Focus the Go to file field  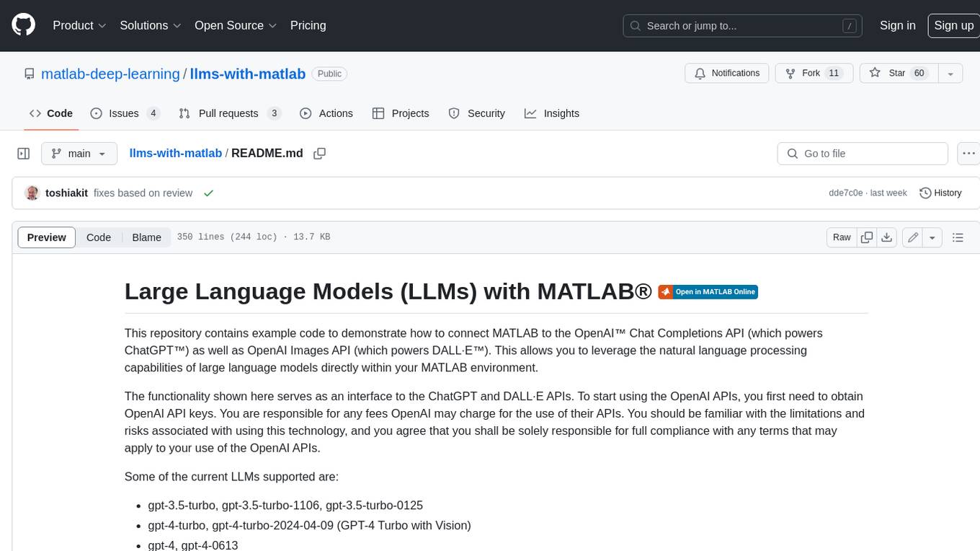(863, 154)
